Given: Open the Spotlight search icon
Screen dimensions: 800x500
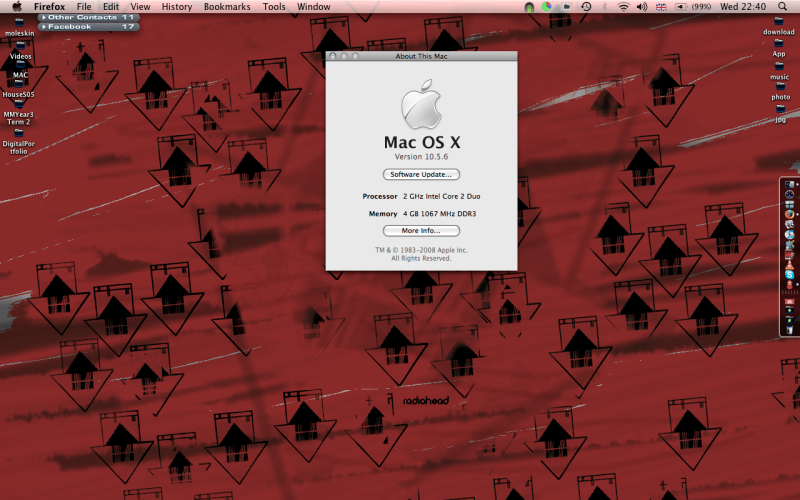Looking at the screenshot, I should click(x=782, y=7).
